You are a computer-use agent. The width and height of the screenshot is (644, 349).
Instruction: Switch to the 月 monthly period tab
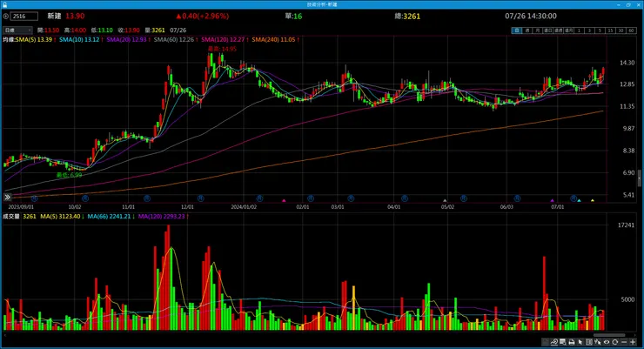[537, 30]
